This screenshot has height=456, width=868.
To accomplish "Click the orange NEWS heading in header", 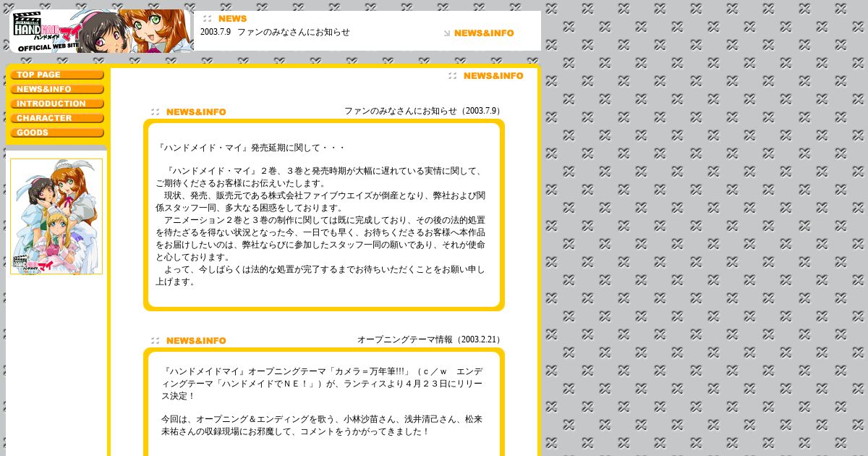I will (232, 19).
